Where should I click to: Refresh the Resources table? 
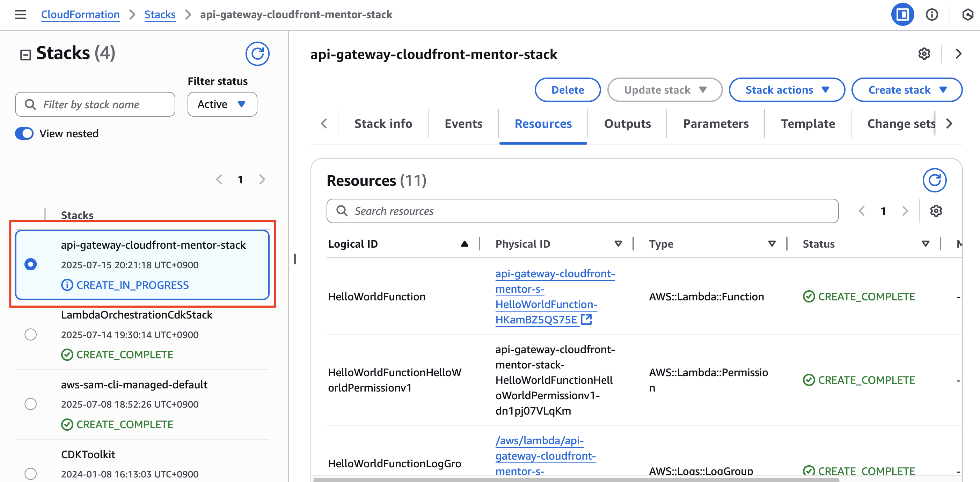[x=934, y=180]
